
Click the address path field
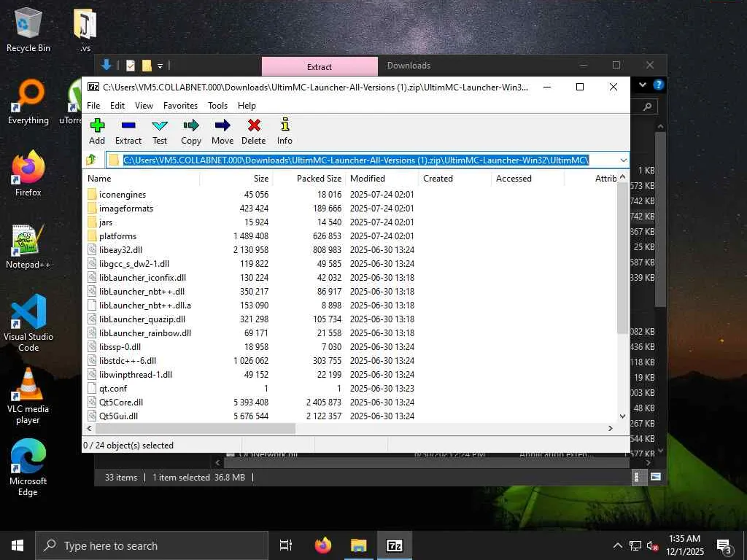pyautogui.click(x=362, y=160)
